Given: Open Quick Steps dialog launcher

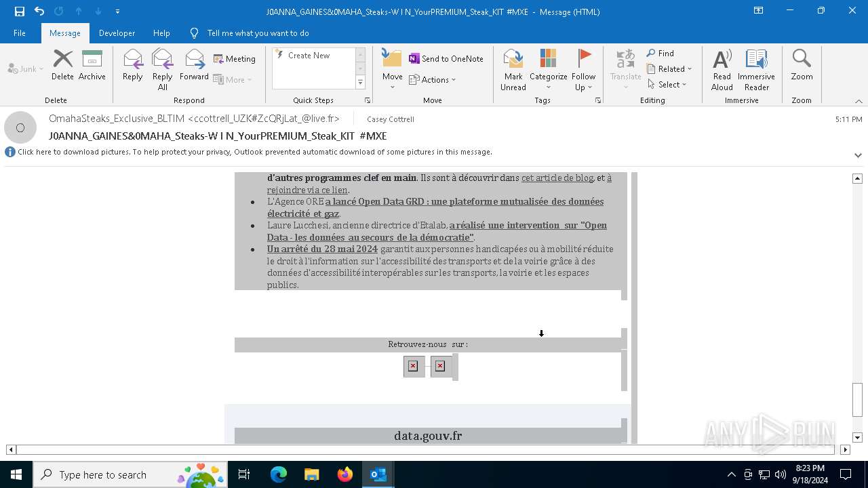Looking at the screenshot, I should (x=368, y=100).
